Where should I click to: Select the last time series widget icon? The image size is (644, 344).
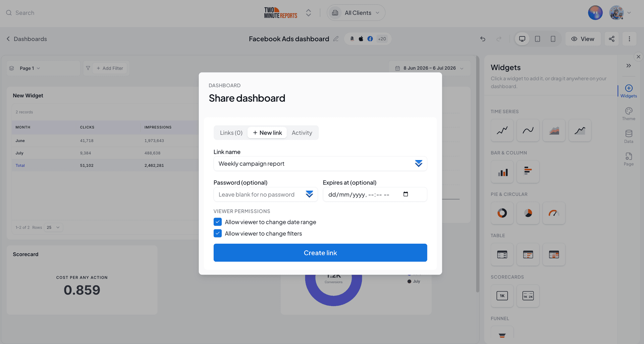click(580, 130)
